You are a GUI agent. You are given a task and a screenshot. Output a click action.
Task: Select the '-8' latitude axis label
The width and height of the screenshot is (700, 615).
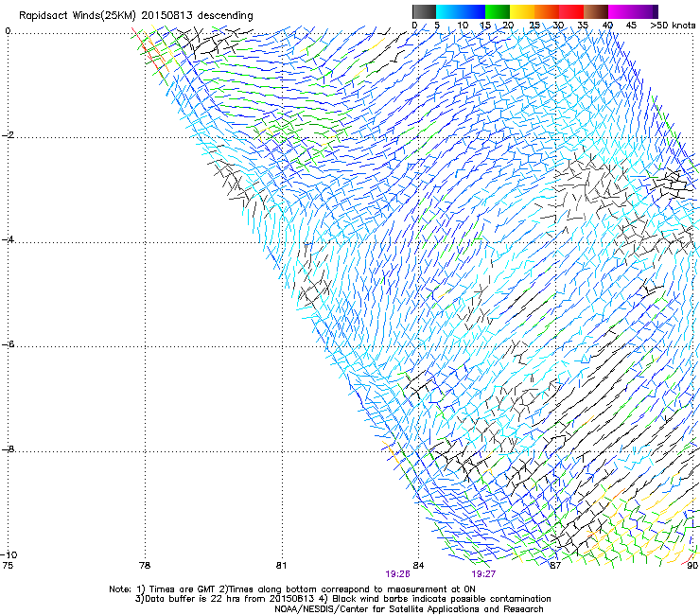coord(8,448)
